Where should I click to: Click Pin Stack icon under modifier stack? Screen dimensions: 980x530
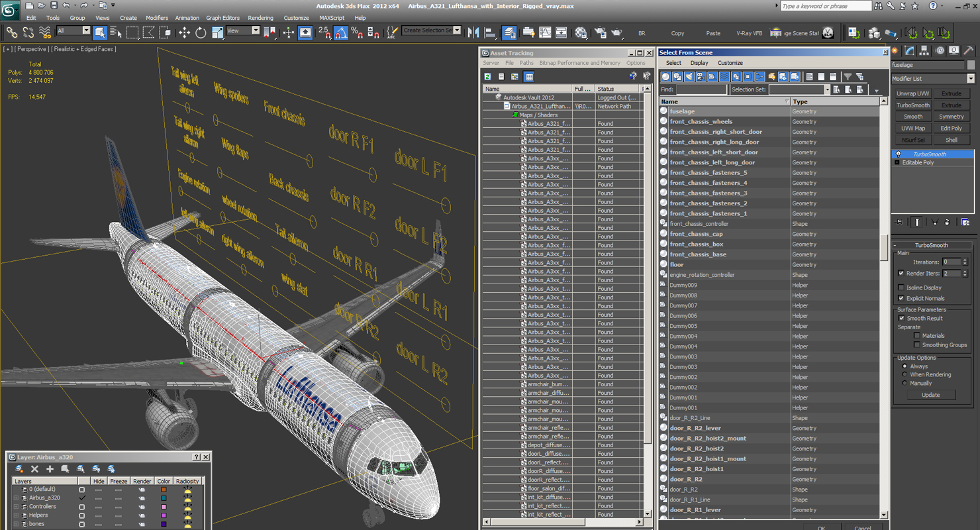(x=899, y=222)
